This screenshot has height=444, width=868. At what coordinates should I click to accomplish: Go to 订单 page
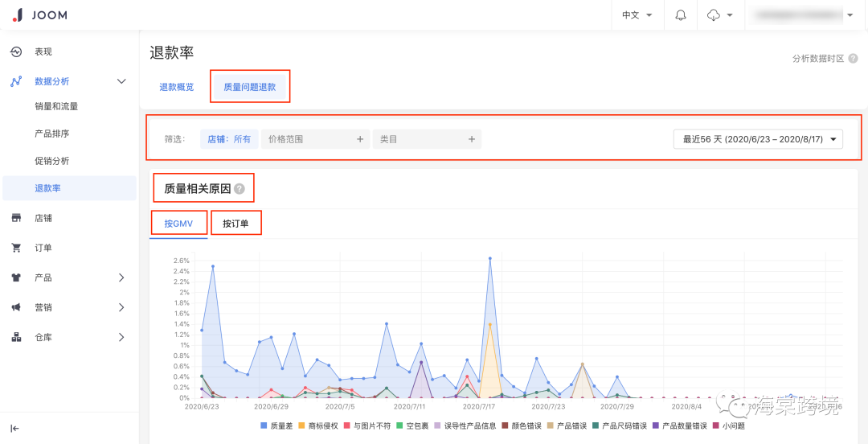coord(43,248)
